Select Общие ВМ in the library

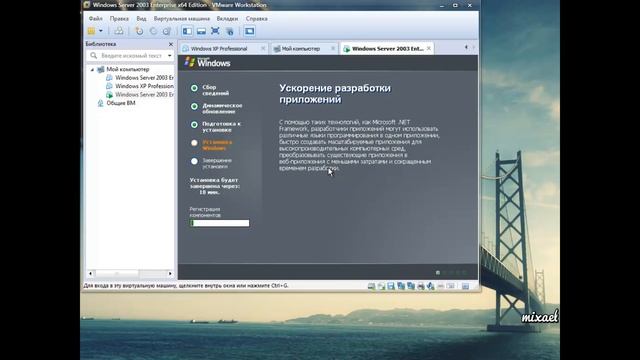121,103
